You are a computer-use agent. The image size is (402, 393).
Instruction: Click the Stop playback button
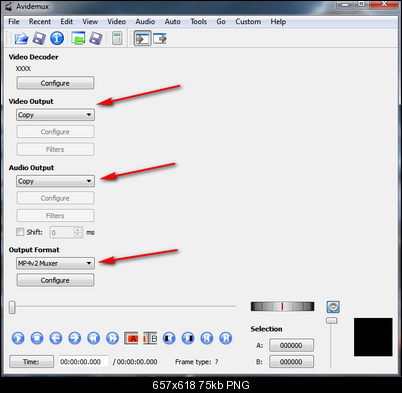(x=37, y=338)
